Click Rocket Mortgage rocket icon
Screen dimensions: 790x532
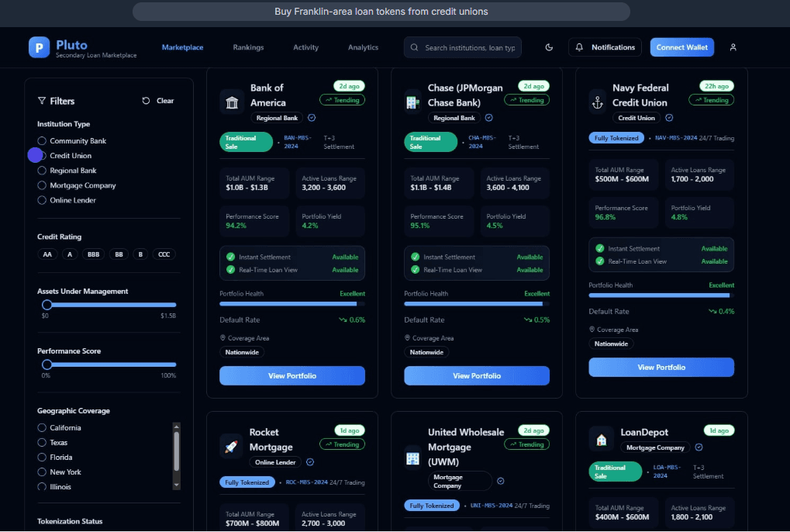(231, 447)
